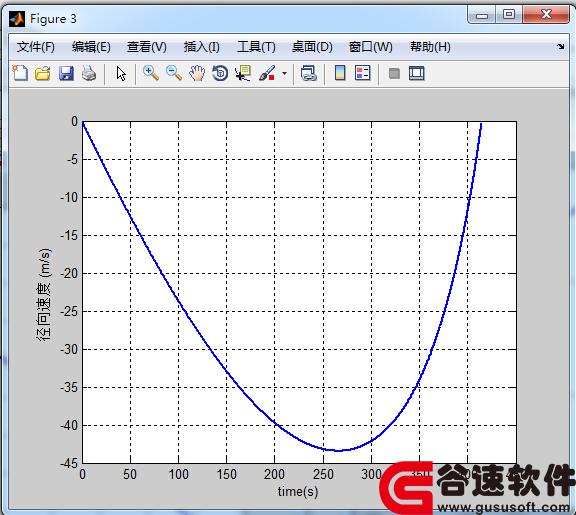Insert a legend from the toolbar
The width and height of the screenshot is (576, 515).
pyautogui.click(x=363, y=73)
